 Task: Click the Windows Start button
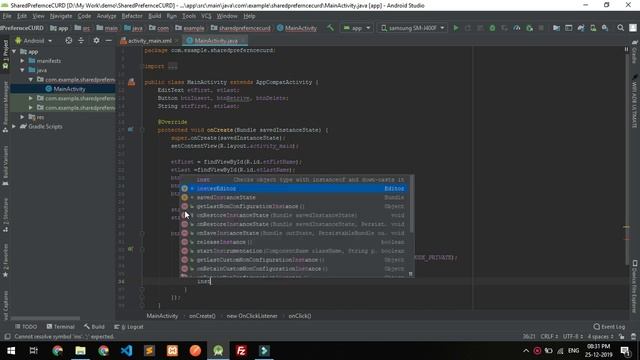pyautogui.click(x=11, y=351)
